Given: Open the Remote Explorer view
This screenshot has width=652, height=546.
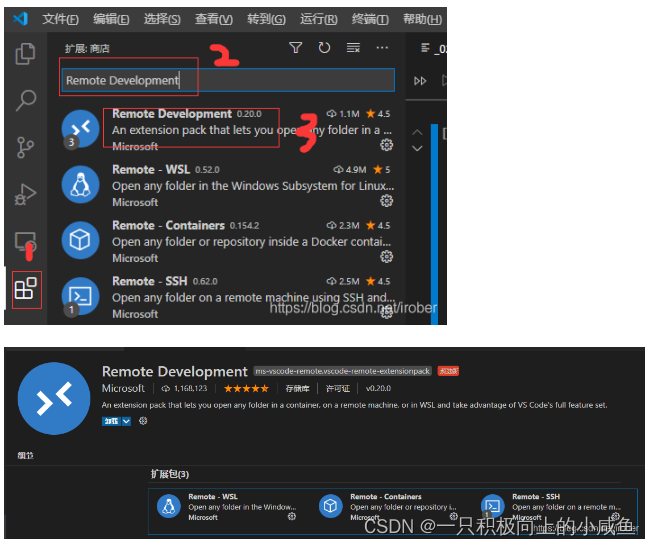Looking at the screenshot, I should pos(25,242).
